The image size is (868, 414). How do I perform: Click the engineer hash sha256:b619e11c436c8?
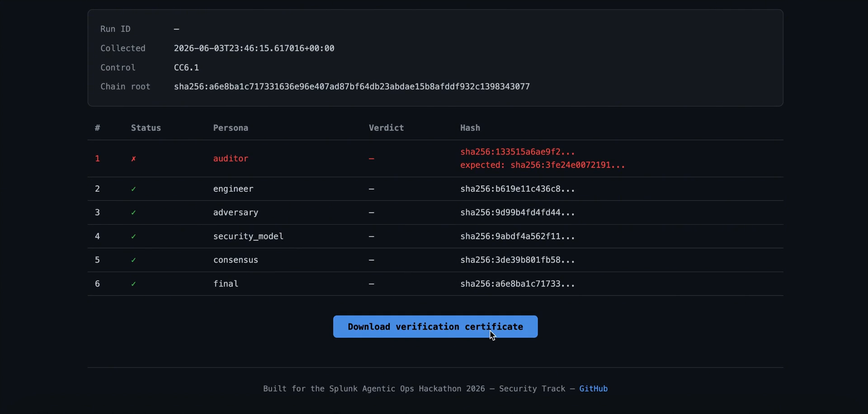point(518,189)
